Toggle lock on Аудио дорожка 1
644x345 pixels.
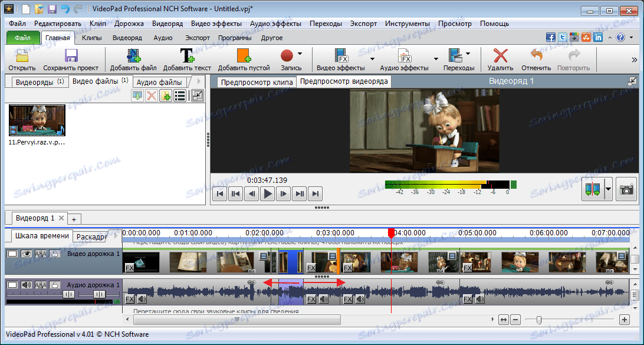click(x=54, y=285)
